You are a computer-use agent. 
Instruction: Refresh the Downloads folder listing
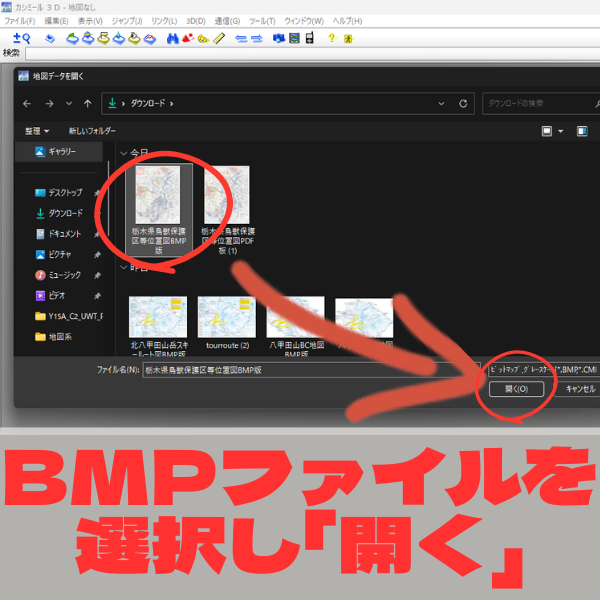(463, 102)
